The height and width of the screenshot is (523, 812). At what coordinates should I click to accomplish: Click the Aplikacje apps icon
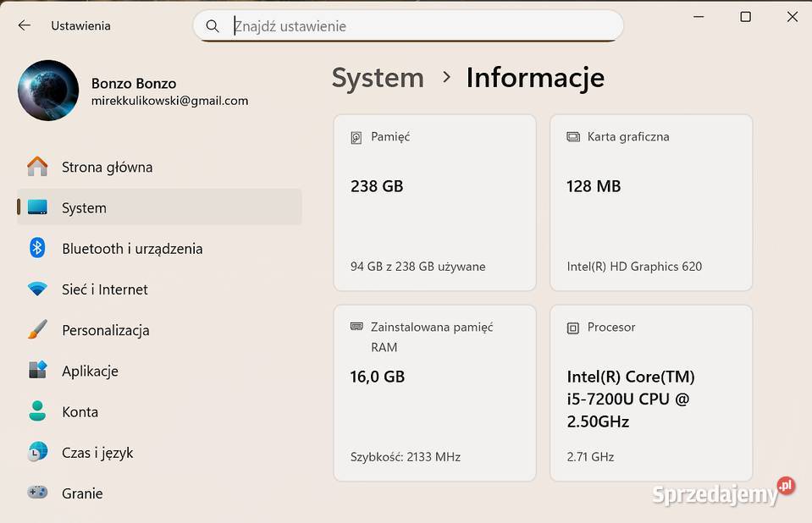click(37, 371)
